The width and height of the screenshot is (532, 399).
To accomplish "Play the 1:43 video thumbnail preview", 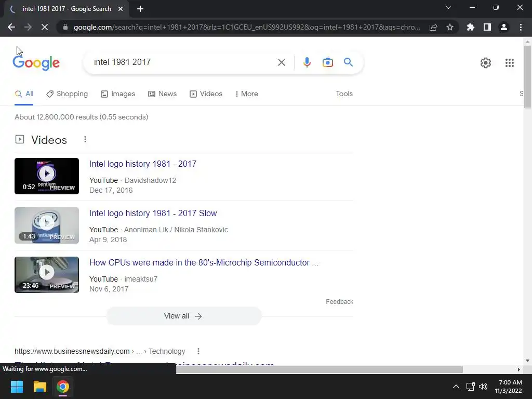I will (47, 225).
